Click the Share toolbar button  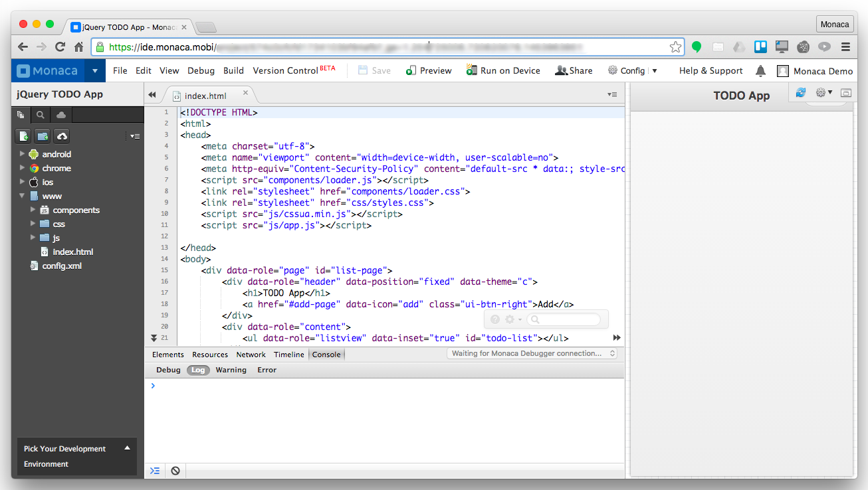coord(574,70)
